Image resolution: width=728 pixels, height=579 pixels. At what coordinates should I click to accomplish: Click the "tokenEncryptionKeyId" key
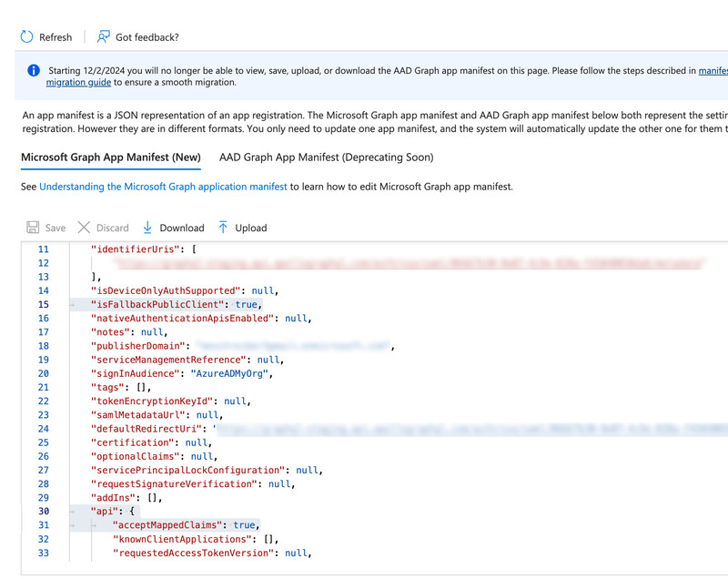click(x=152, y=401)
